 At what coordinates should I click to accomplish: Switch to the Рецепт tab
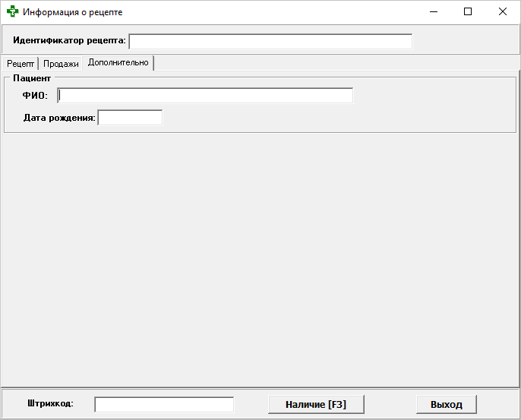pos(21,64)
